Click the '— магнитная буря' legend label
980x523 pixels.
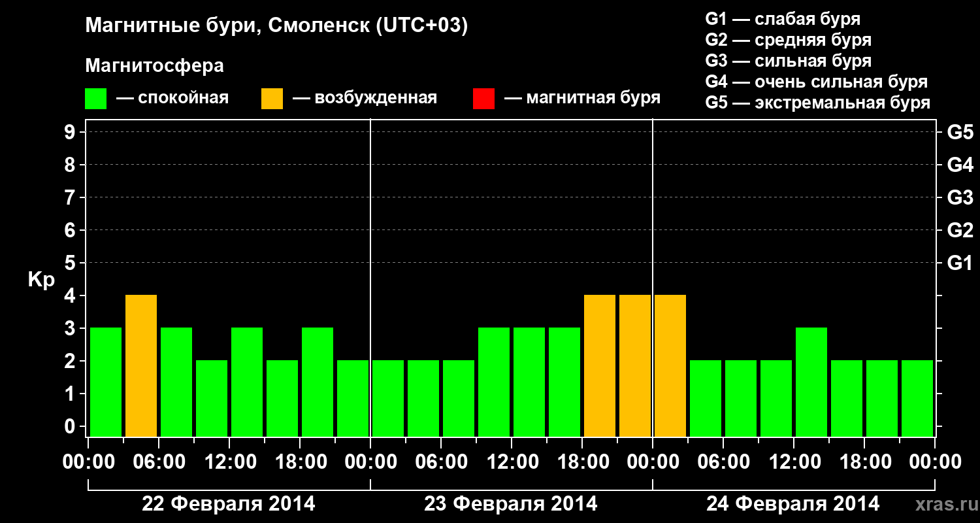(x=582, y=99)
